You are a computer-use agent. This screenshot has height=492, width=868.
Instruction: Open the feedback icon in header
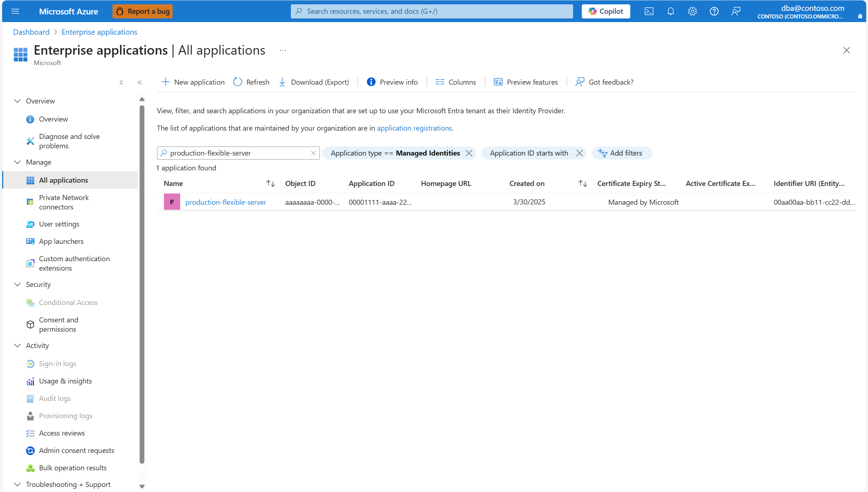point(736,11)
